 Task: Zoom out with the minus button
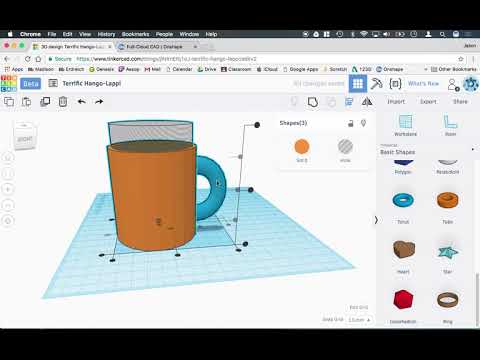point(8,205)
